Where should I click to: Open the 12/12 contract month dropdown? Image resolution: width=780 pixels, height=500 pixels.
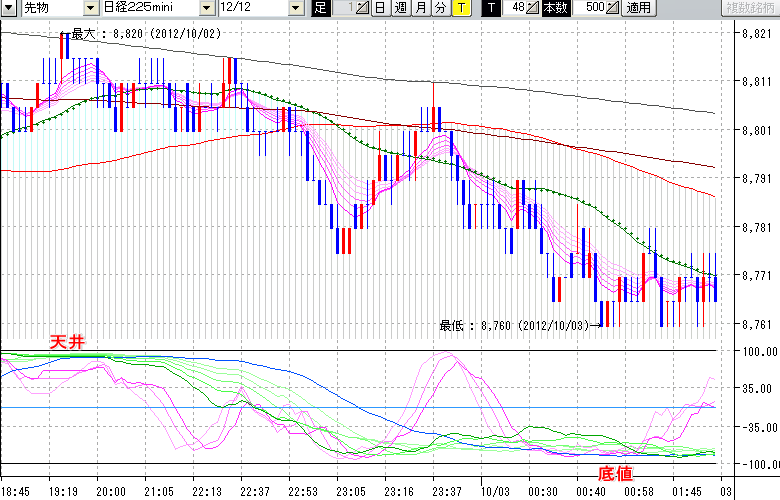[x=296, y=8]
